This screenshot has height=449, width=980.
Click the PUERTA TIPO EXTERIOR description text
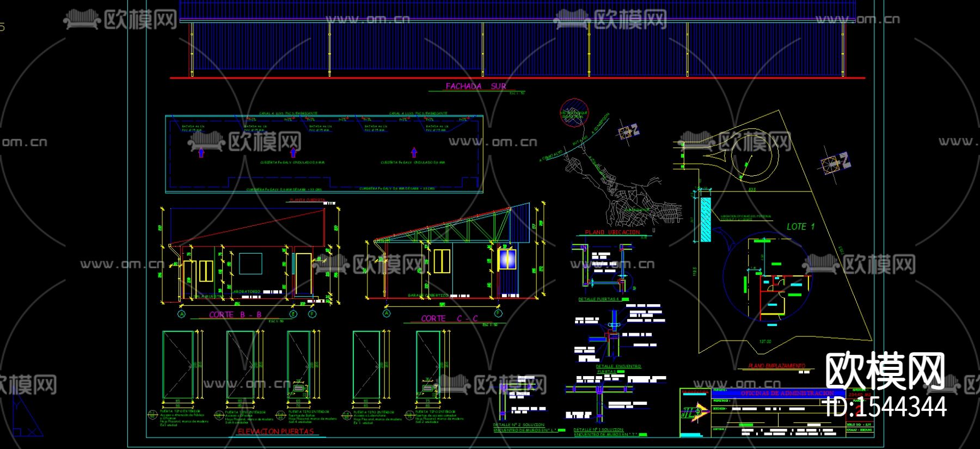click(x=183, y=418)
